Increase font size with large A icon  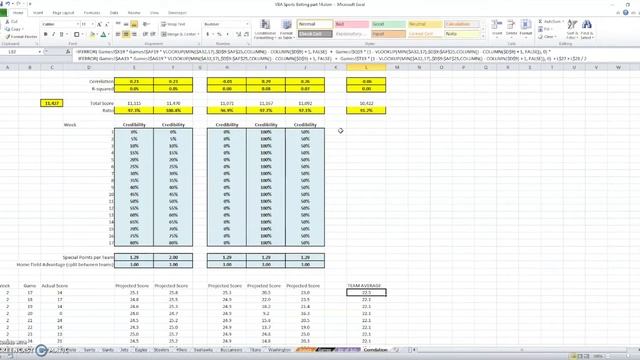tap(99, 24)
